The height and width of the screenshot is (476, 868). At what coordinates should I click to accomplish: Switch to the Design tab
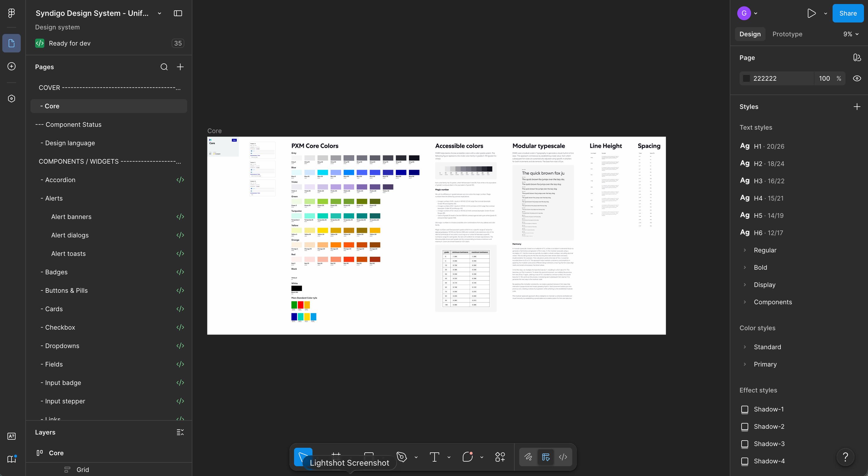pos(750,34)
